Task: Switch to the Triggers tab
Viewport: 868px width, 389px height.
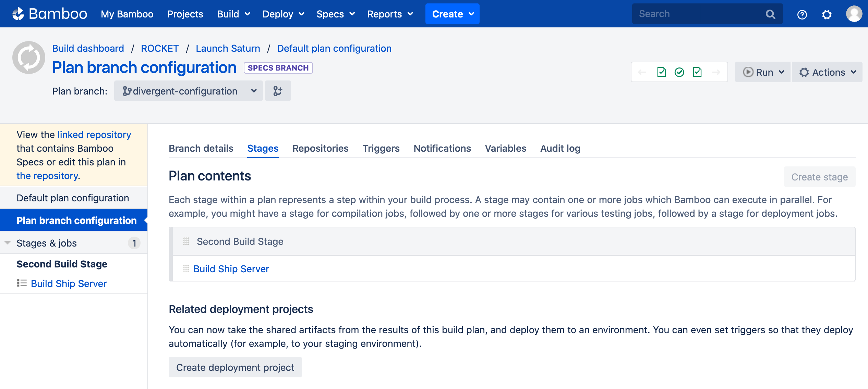Action: click(381, 148)
